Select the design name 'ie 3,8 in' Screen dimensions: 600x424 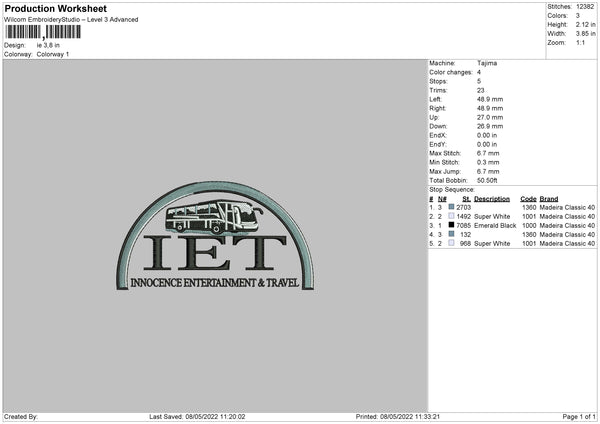click(x=48, y=45)
